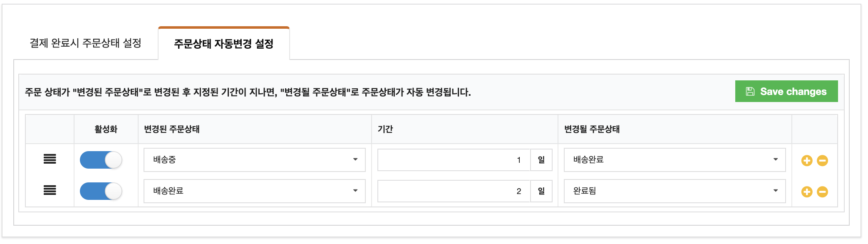Open the 완료됨 target status dropdown
The image size is (868, 244).
(x=674, y=191)
